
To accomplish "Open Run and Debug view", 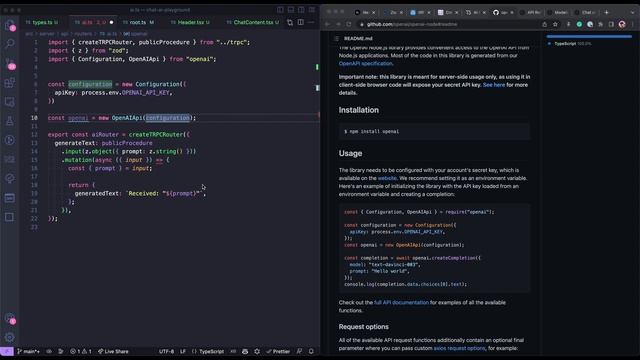I will (x=10, y=140).
